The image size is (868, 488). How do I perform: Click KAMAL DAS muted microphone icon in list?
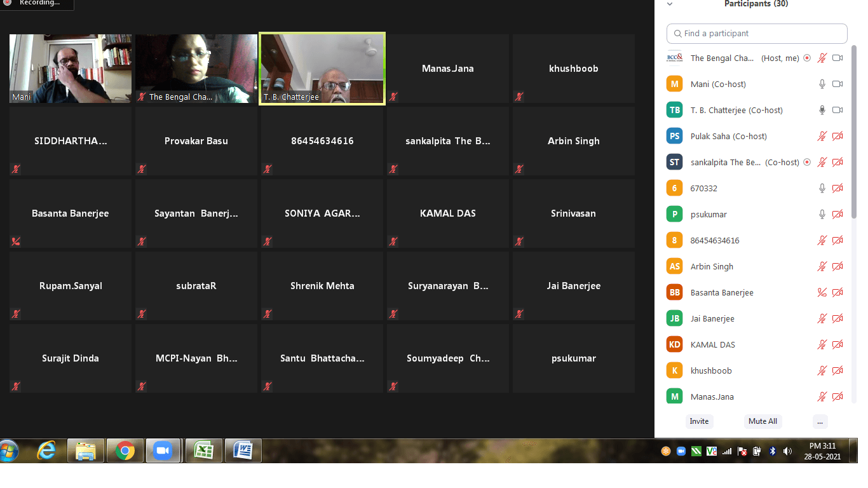tap(822, 344)
